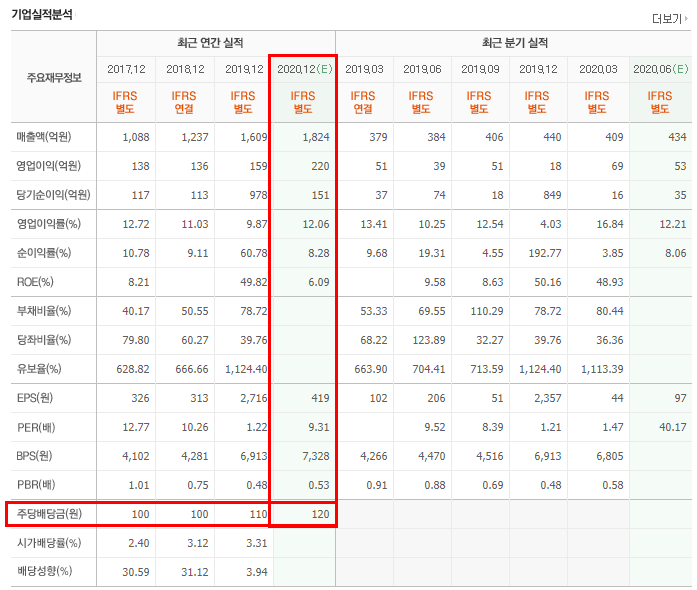Click the 유보율(%) row label
697x590 pixels.
point(39,369)
